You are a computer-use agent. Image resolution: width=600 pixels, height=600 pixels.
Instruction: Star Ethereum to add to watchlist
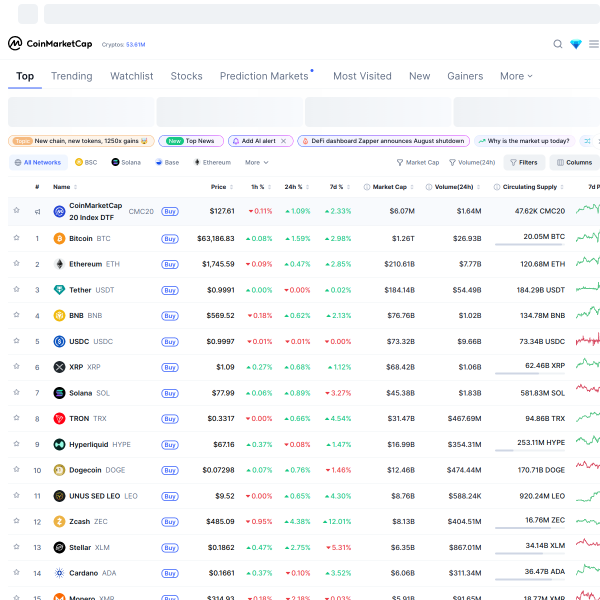point(16,263)
